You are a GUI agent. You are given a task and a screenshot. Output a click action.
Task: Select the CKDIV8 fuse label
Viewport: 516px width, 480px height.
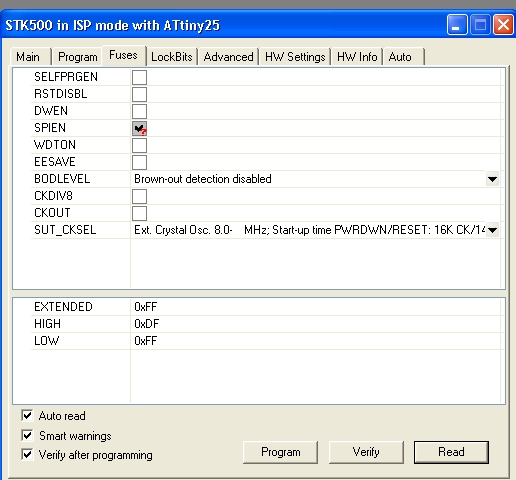[x=53, y=196]
